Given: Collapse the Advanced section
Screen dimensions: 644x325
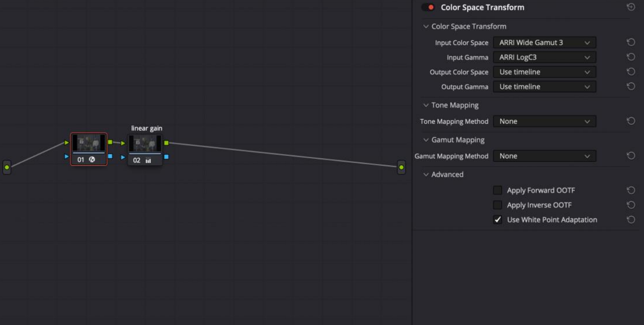Looking at the screenshot, I should pyautogui.click(x=426, y=175).
